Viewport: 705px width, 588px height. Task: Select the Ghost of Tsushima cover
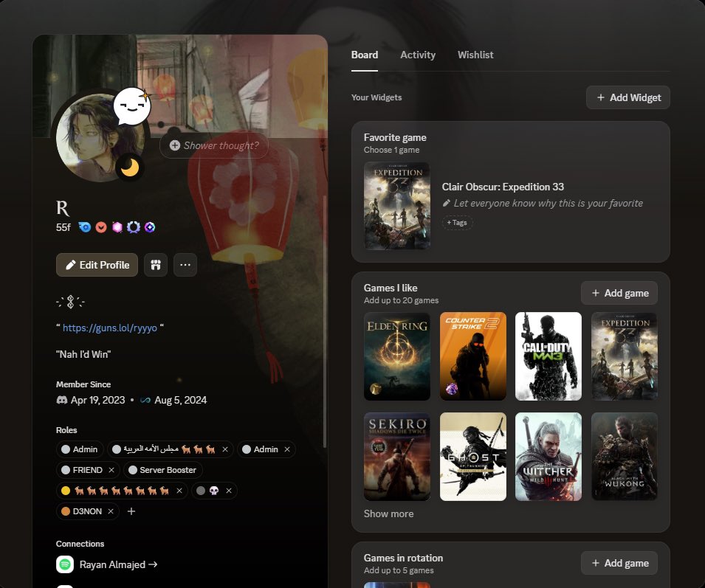point(472,457)
